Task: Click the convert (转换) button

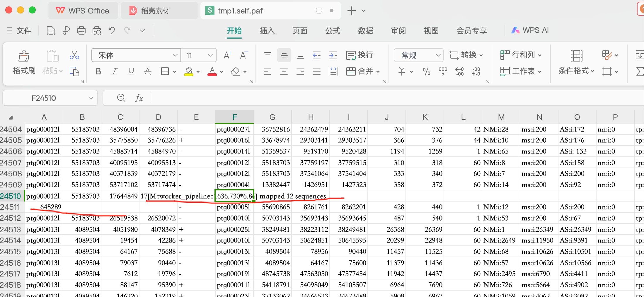Action: click(x=466, y=55)
